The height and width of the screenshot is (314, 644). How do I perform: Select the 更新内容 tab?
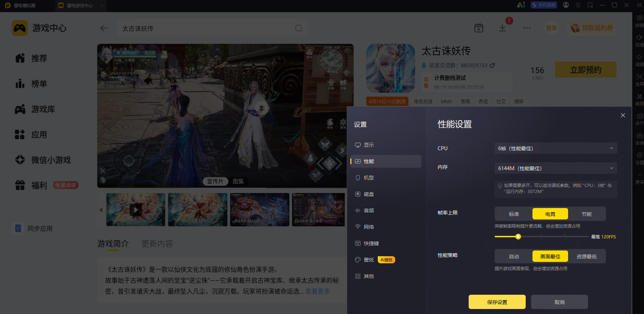click(157, 244)
